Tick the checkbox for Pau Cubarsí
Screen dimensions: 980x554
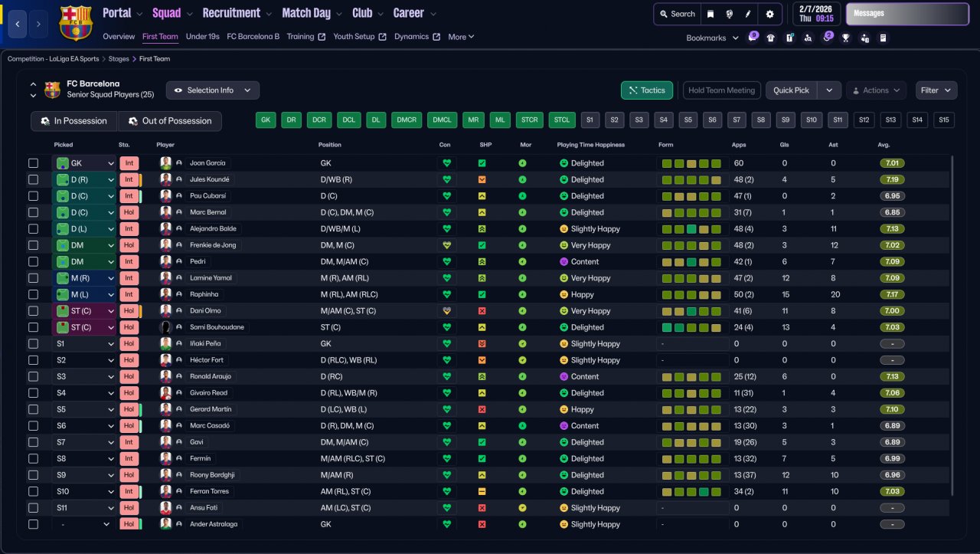pyautogui.click(x=33, y=196)
